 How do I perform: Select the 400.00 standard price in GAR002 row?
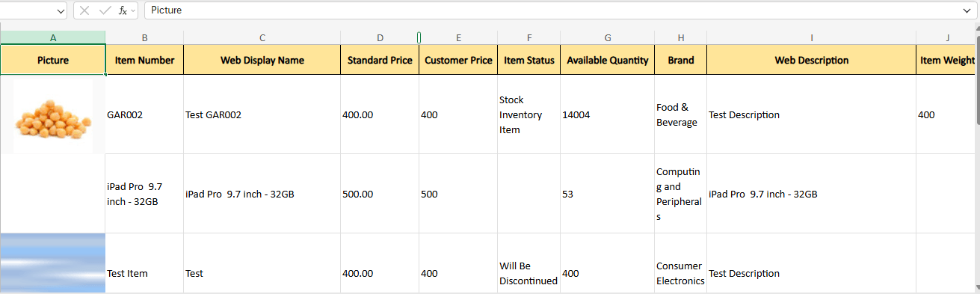[380, 114]
